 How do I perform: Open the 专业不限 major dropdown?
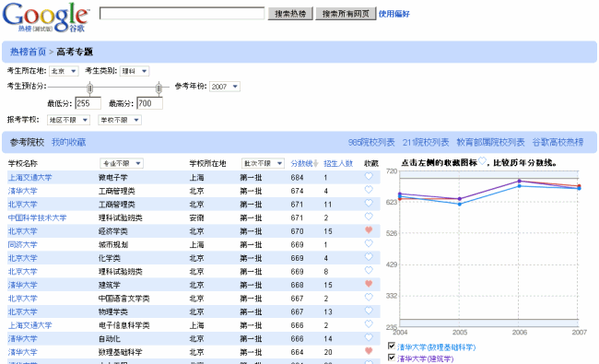(x=122, y=163)
